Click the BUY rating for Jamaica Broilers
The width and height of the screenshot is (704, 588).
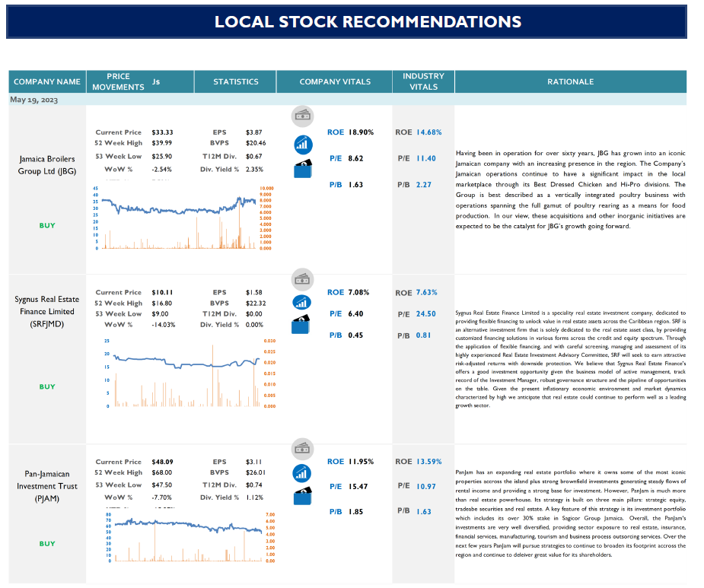click(x=47, y=225)
